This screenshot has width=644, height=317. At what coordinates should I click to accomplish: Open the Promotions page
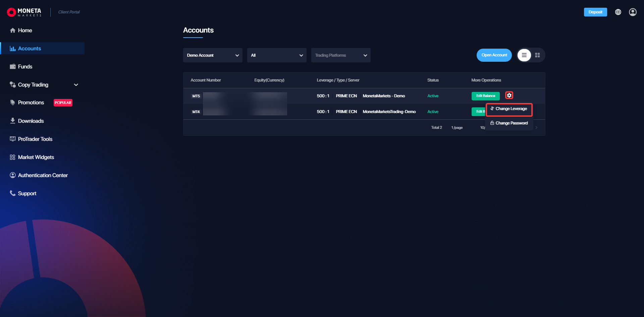pyautogui.click(x=31, y=103)
